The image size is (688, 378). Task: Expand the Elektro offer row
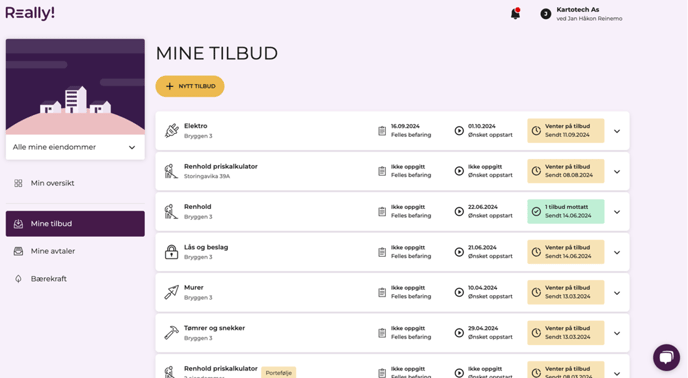pyautogui.click(x=617, y=131)
